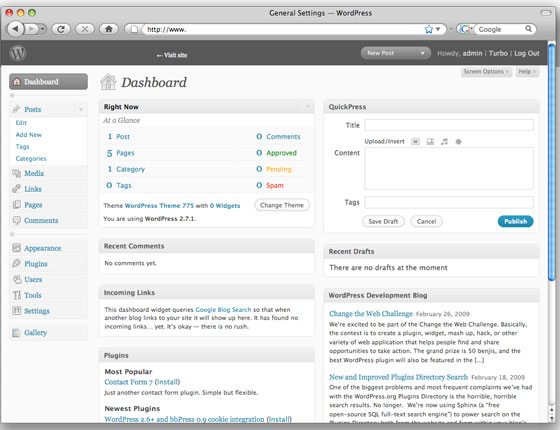Viewport: 560px width, 430px height.
Task: Reload the page with the refresh button
Action: click(x=61, y=29)
